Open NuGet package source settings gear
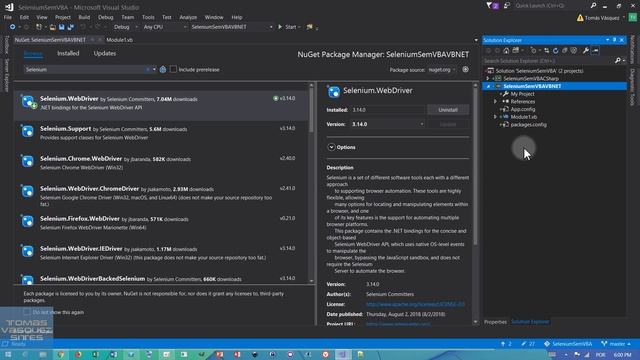Screen dimensions: 640x360 pos(465,69)
